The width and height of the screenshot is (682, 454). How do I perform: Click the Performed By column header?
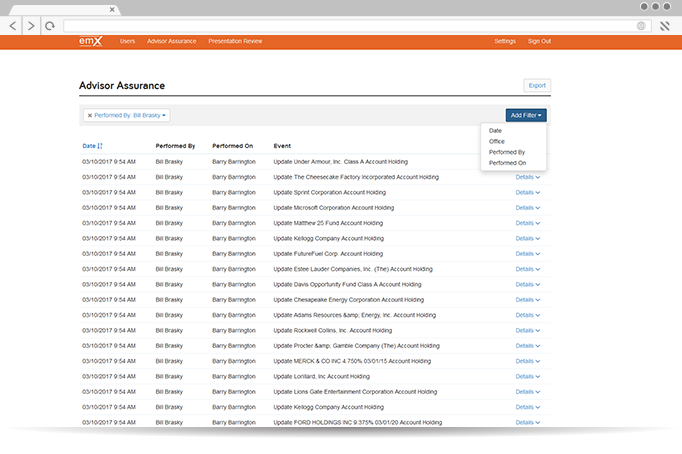175,146
